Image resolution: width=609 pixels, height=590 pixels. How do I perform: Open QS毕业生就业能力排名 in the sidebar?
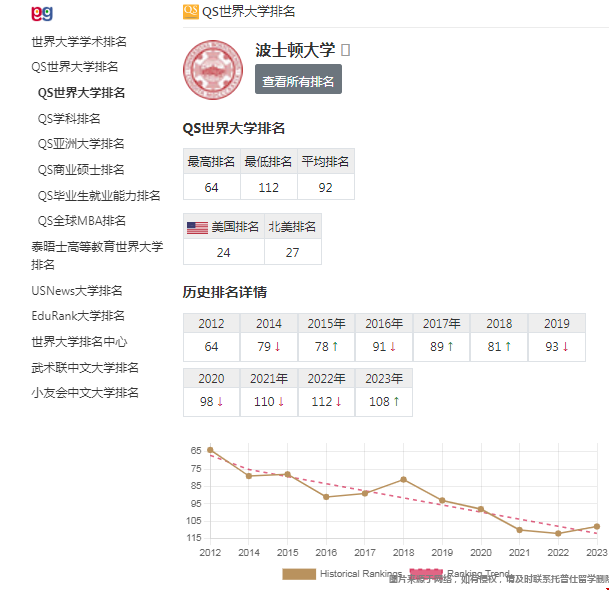(99, 195)
